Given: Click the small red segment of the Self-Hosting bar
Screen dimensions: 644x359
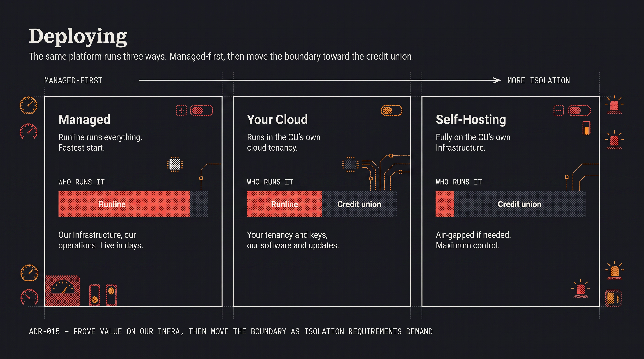Looking at the screenshot, I should coord(445,204).
